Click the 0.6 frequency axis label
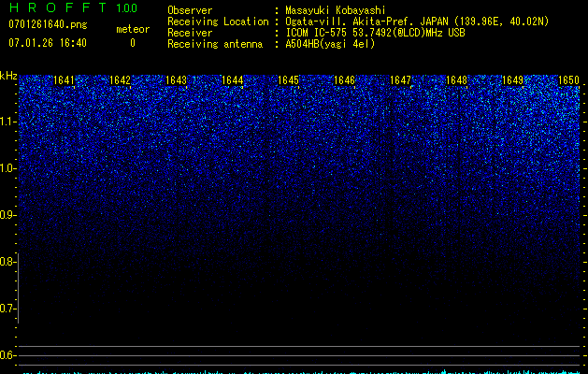The width and height of the screenshot is (588, 374). tap(7, 355)
